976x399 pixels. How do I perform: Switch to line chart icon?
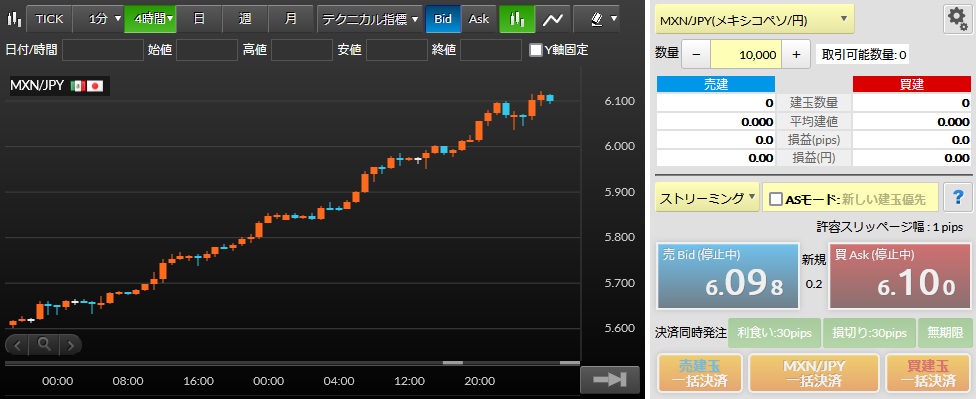point(552,19)
